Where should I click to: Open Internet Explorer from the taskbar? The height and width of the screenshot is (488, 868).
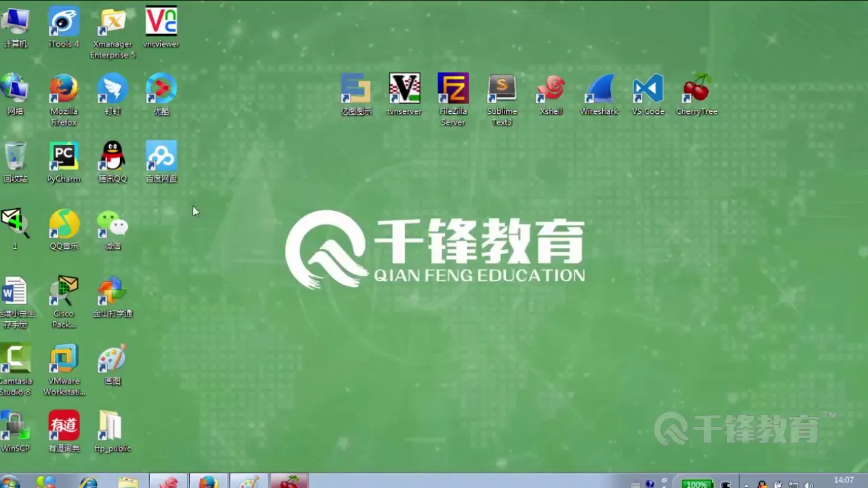(x=89, y=482)
